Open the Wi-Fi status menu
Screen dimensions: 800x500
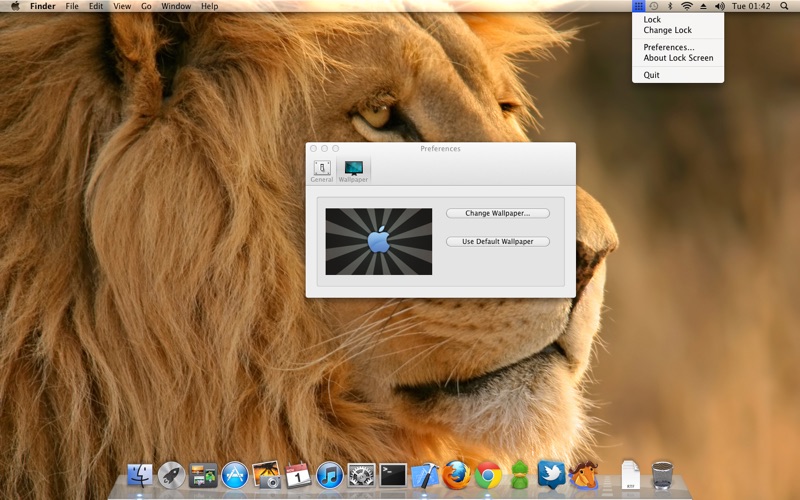point(686,6)
